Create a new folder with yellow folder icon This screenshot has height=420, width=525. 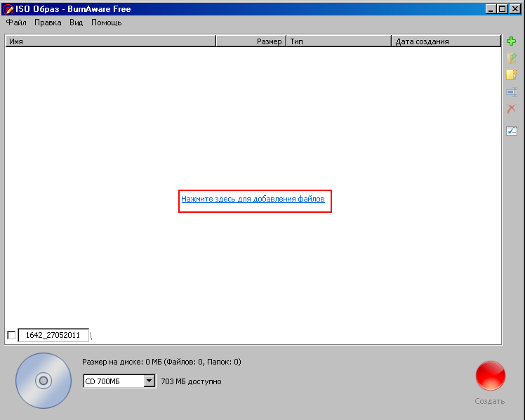tap(511, 74)
